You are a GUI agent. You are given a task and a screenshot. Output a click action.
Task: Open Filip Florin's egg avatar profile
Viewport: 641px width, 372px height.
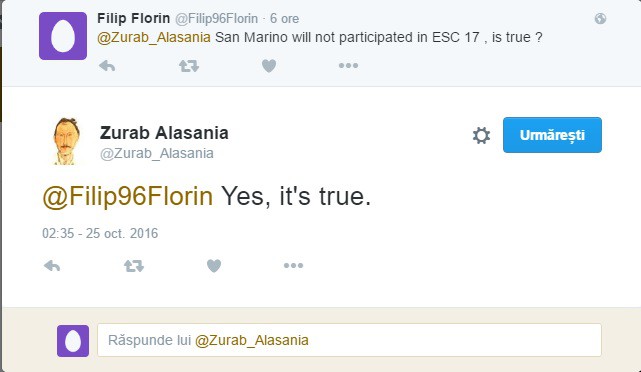click(x=63, y=36)
